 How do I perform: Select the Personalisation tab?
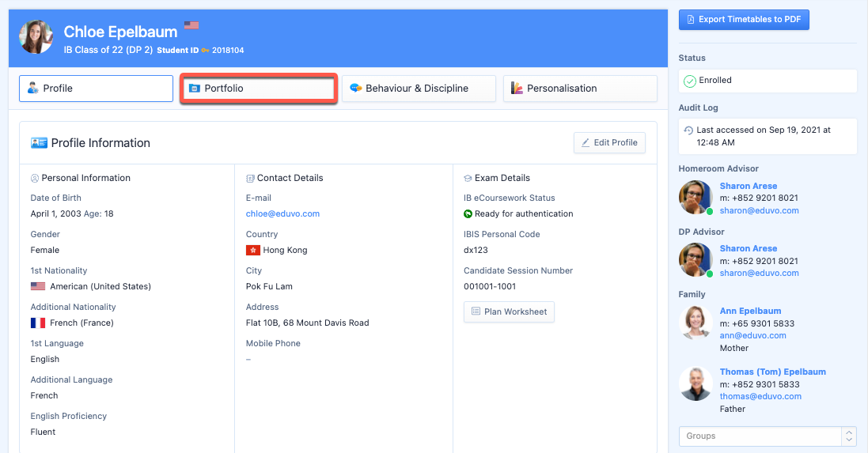pos(579,89)
